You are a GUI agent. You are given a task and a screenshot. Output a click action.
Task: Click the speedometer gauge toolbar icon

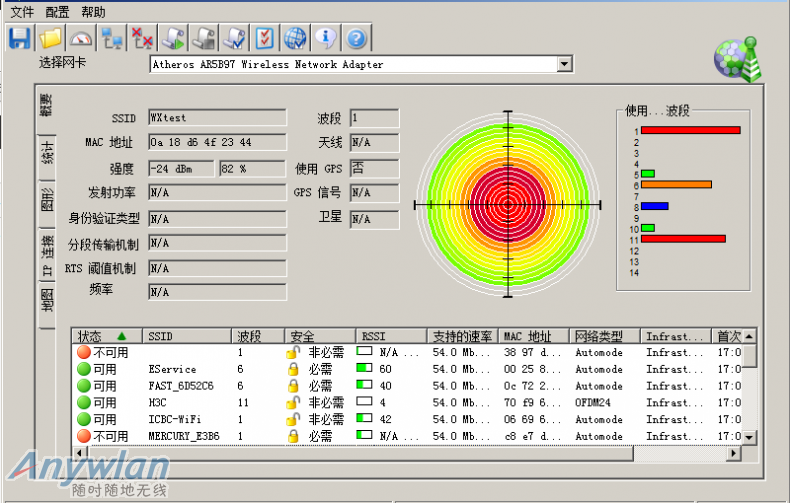pyautogui.click(x=81, y=38)
